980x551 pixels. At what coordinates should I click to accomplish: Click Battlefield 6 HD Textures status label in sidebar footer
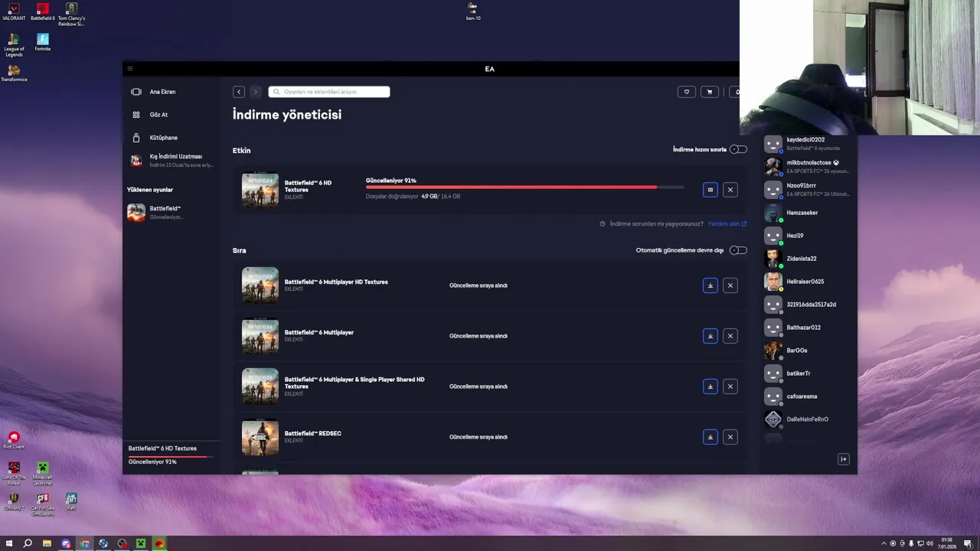point(162,448)
